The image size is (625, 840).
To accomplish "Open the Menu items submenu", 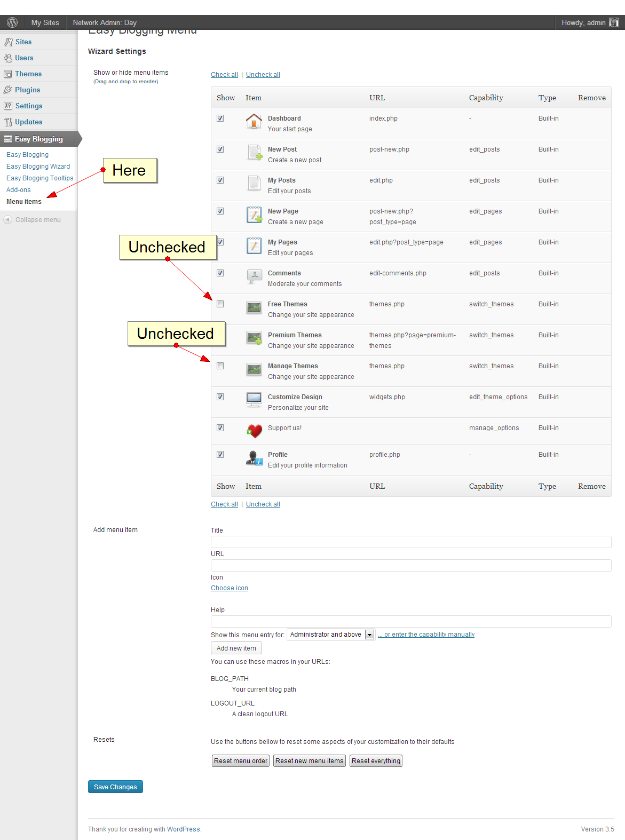I will pyautogui.click(x=23, y=202).
